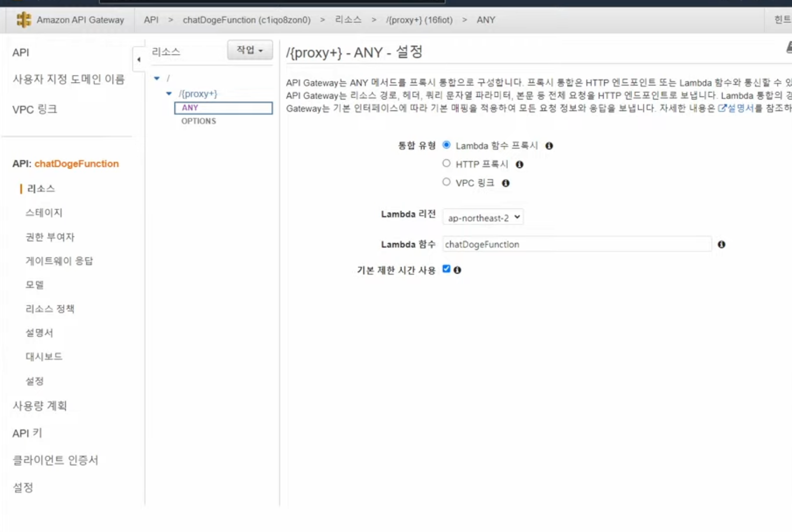Select HTTP 프록시 integration type
792x532 pixels.
point(446,163)
